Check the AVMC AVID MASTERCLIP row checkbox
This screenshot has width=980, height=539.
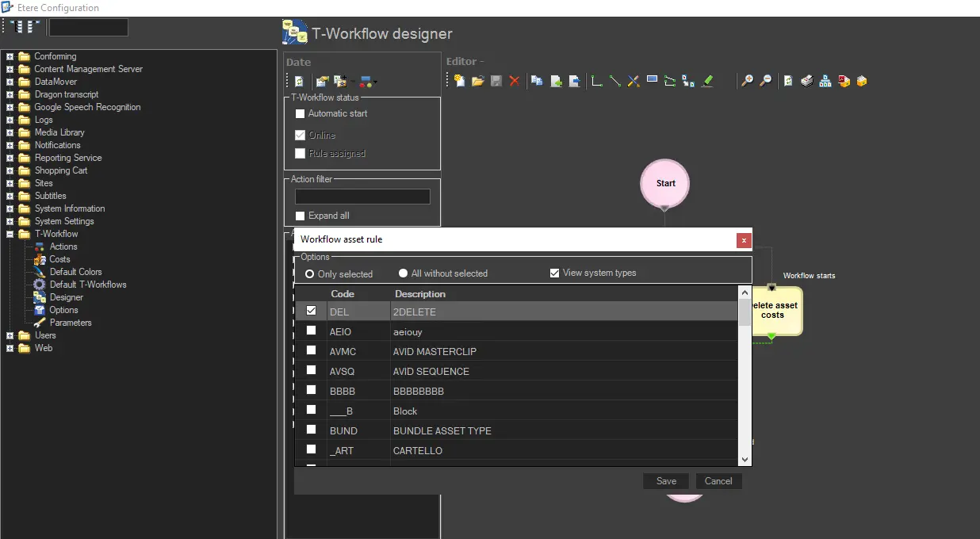point(312,350)
